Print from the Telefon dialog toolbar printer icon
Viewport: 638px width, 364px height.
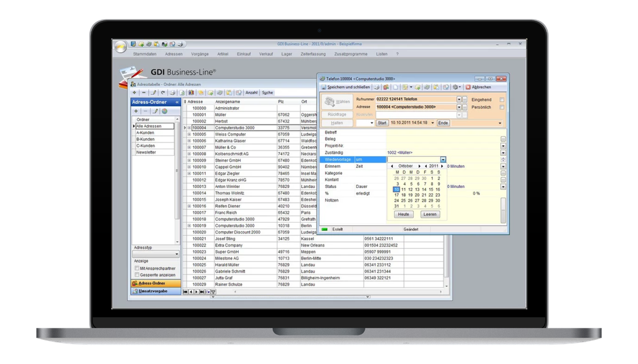[377, 87]
